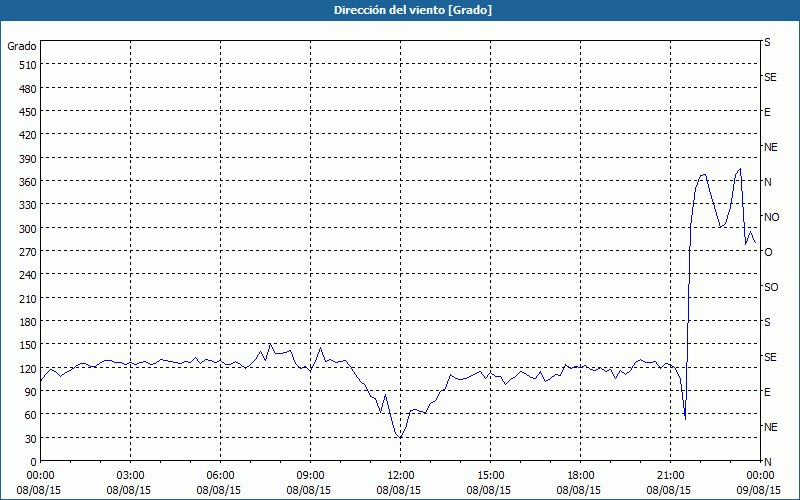Click the 18:00 time label on x-axis
This screenshot has width=800, height=500.
581,476
